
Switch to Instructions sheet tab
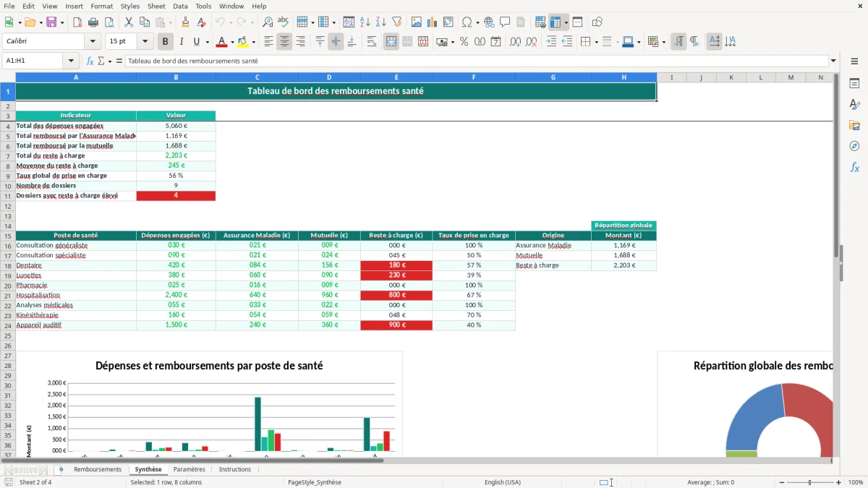click(235, 469)
